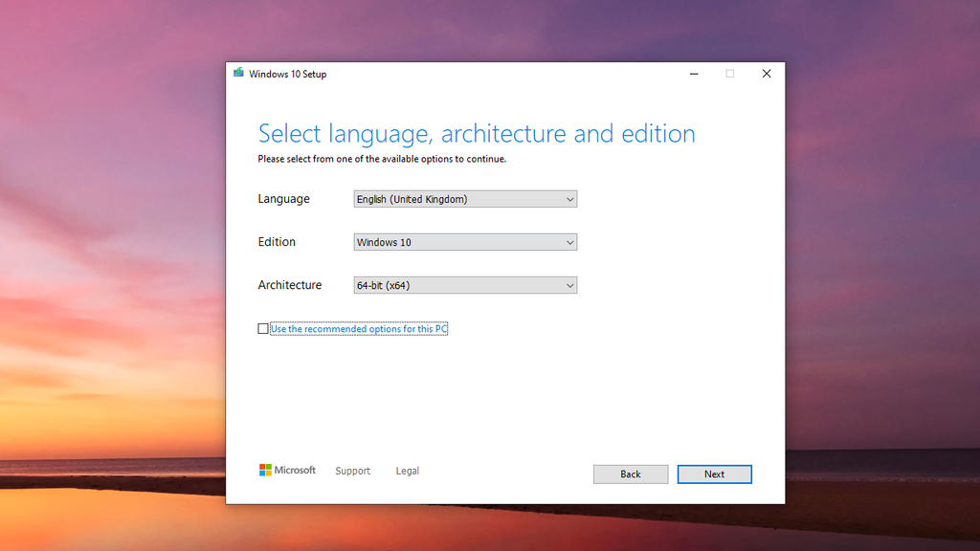Click the Language field label

click(283, 199)
